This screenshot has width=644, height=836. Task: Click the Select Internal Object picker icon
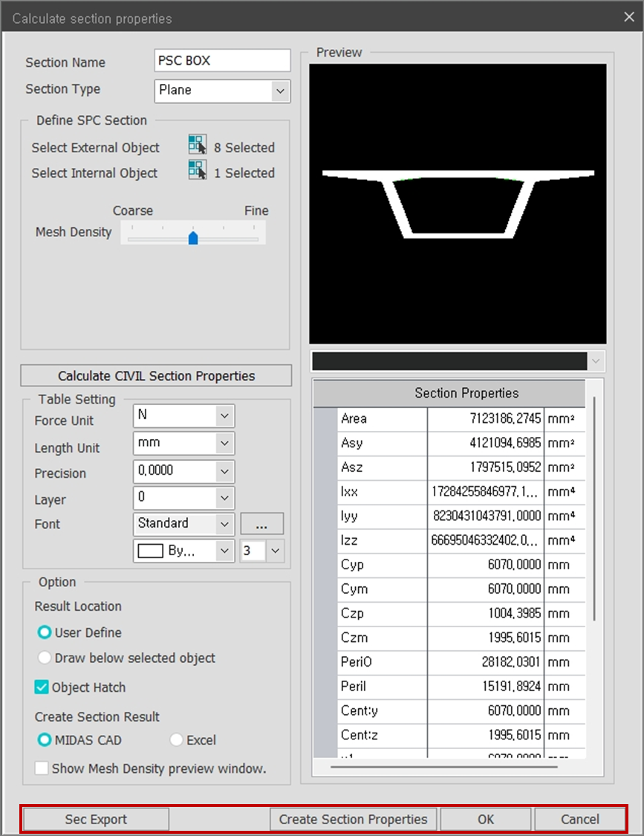click(x=198, y=171)
